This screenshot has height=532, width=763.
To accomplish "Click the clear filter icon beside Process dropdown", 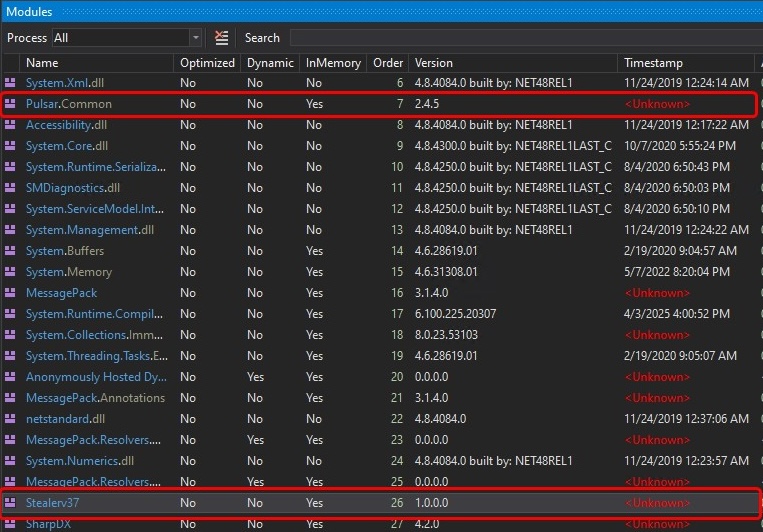I will (x=222, y=38).
